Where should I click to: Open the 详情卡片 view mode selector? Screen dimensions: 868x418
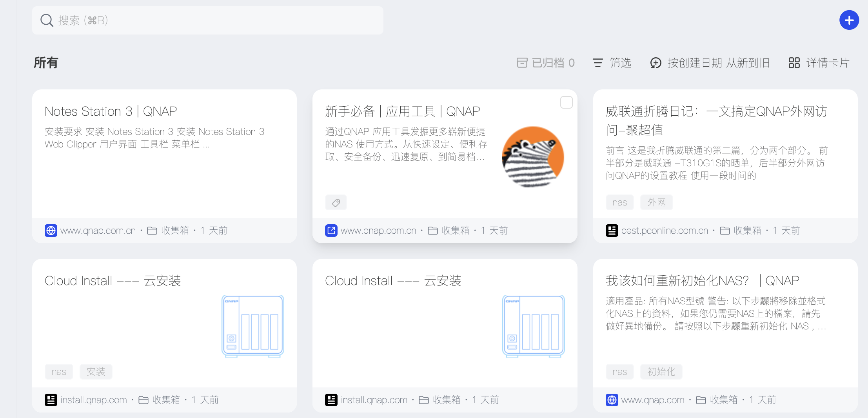click(x=819, y=63)
